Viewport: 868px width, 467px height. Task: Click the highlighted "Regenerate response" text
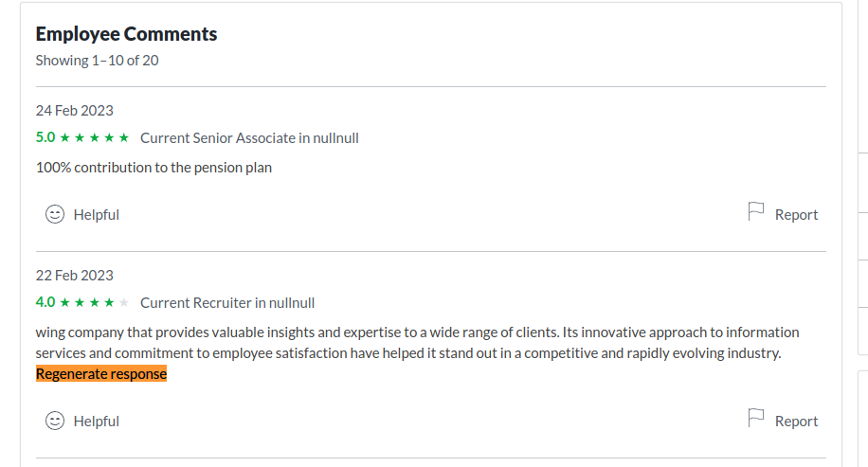click(101, 374)
